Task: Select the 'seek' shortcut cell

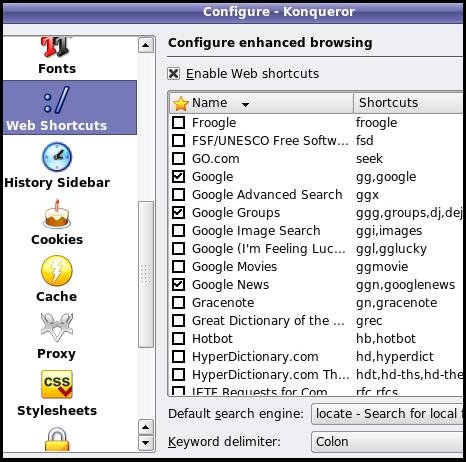Action: coord(369,159)
